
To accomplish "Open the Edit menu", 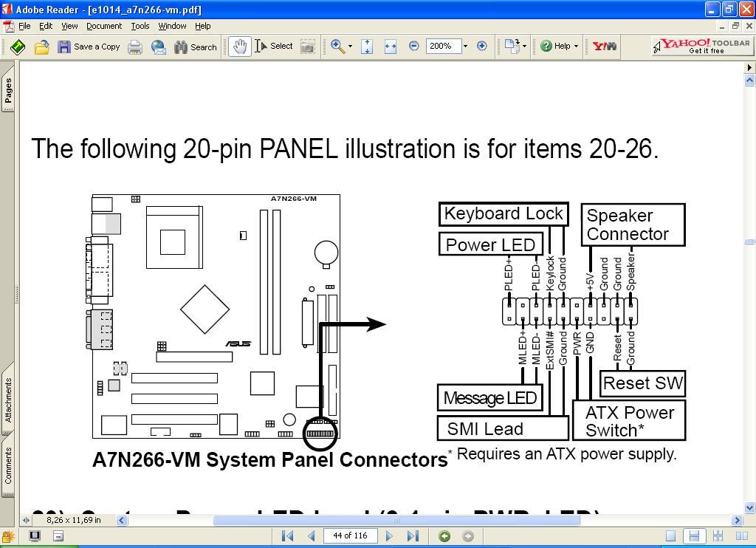I will [46, 26].
